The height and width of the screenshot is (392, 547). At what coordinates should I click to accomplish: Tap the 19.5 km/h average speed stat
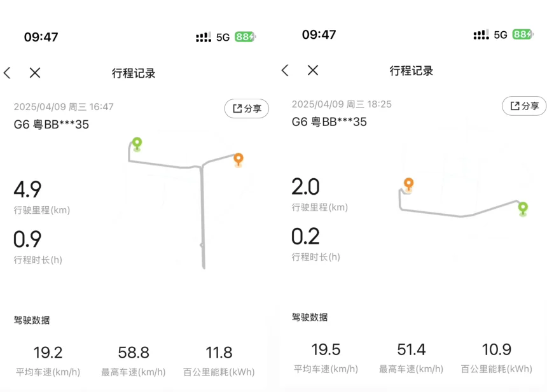pos(326,358)
